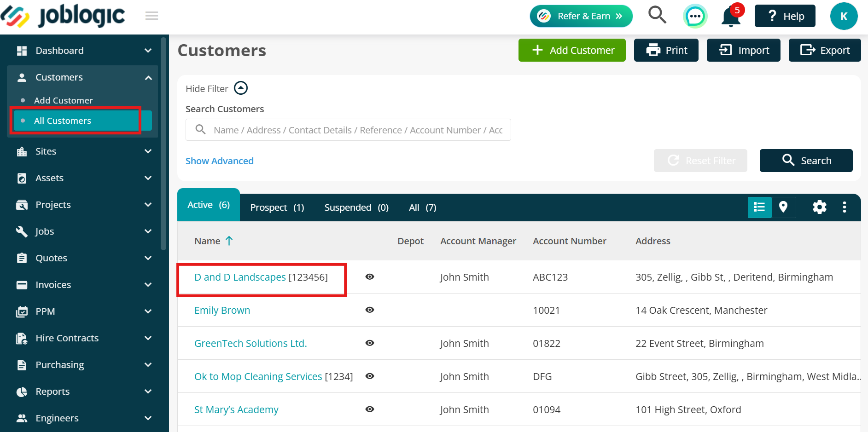868x432 pixels.
Task: Click eye icon for Emily Brown
Action: click(370, 310)
